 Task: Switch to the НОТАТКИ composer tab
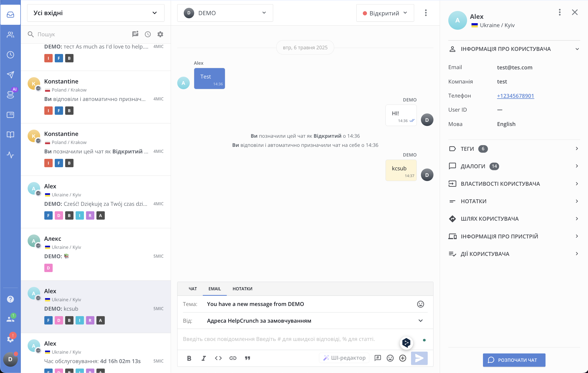242,289
